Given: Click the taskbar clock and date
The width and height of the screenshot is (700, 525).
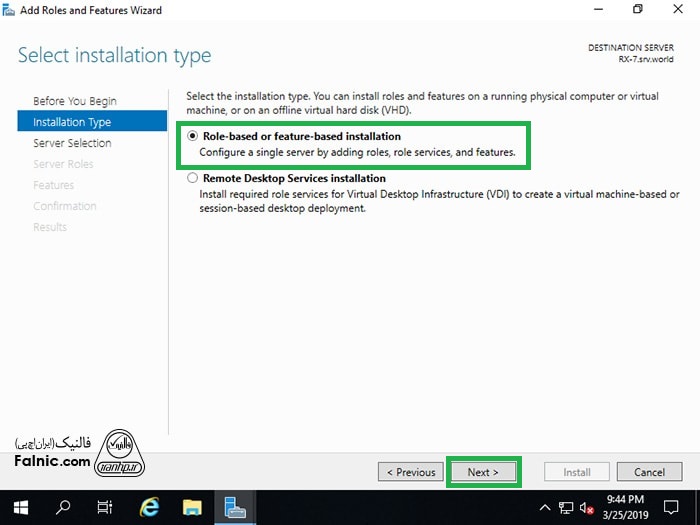Looking at the screenshot, I should (627, 507).
